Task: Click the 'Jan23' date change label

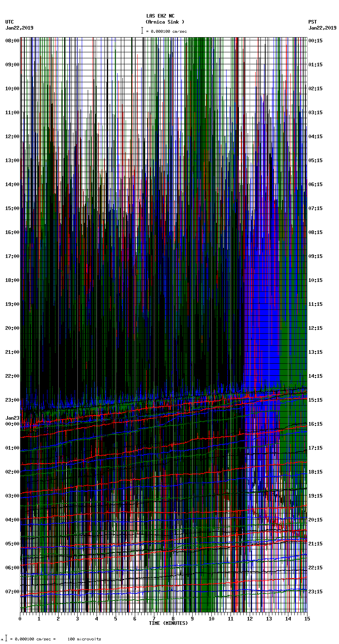Action: point(12,418)
